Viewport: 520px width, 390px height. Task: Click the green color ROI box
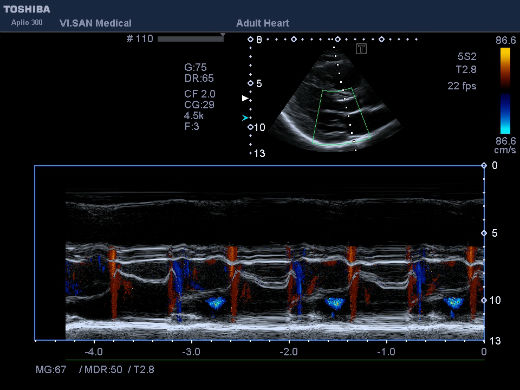coord(342,116)
